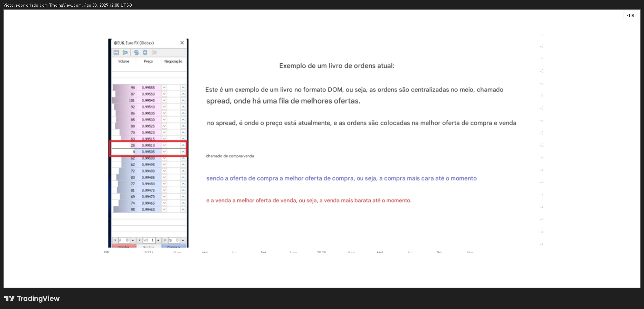Viewport: 644px width, 309px height.
Task: Select the volume cell showing 95
Action: pyautogui.click(x=124, y=209)
